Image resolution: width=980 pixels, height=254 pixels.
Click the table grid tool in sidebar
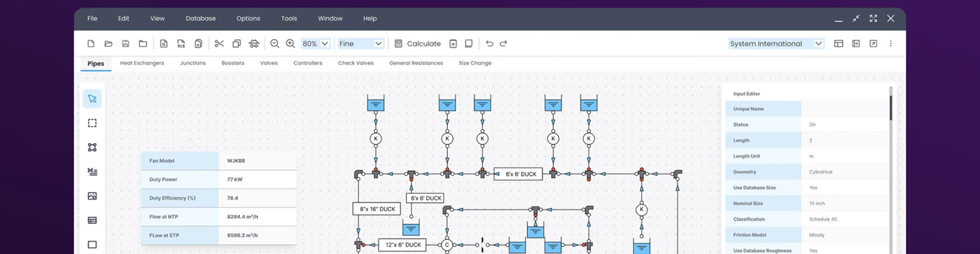(x=92, y=220)
